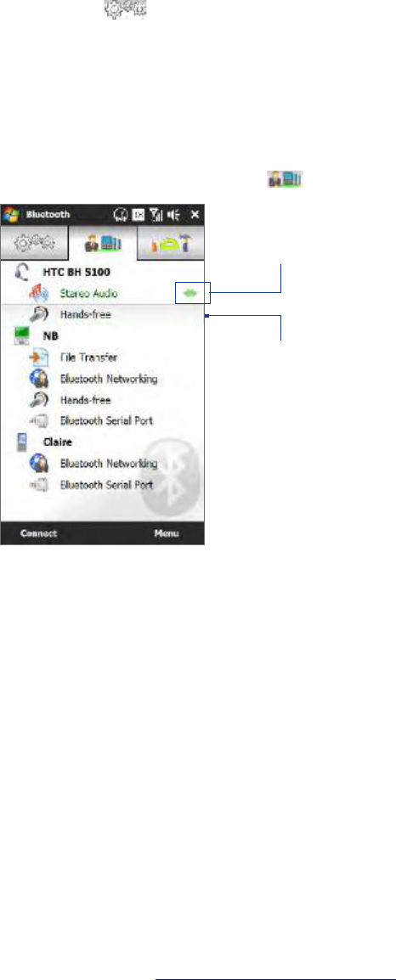Click the File Transfer service icon
The height and width of the screenshot is (980, 396).
pos(39,358)
